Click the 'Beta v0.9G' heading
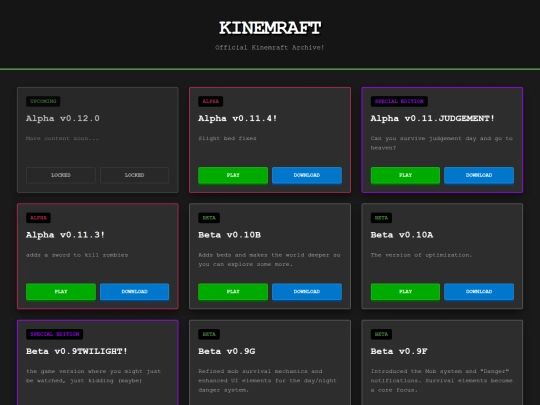540x405 pixels. pos(227,351)
